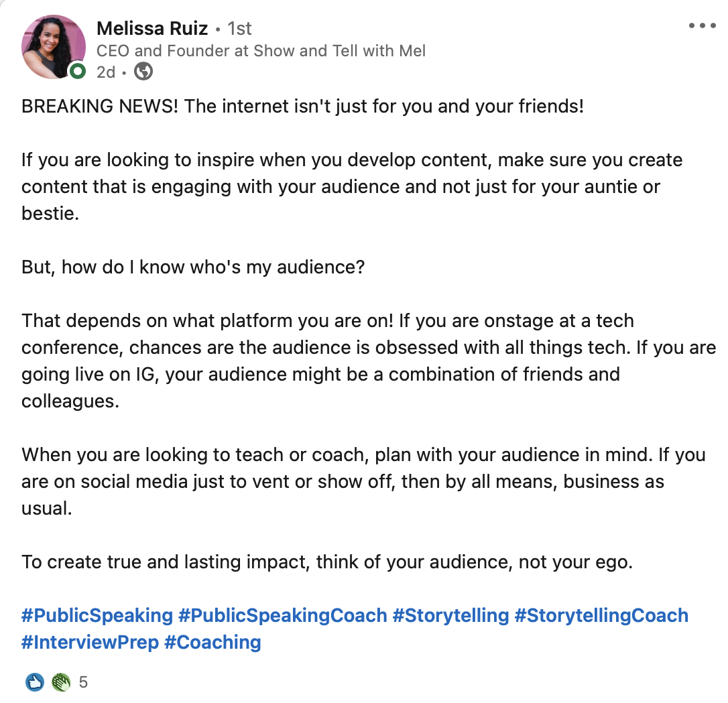The width and height of the screenshot is (728, 703).
Task: Click the CEO and Founder headline text
Action: coord(261,50)
